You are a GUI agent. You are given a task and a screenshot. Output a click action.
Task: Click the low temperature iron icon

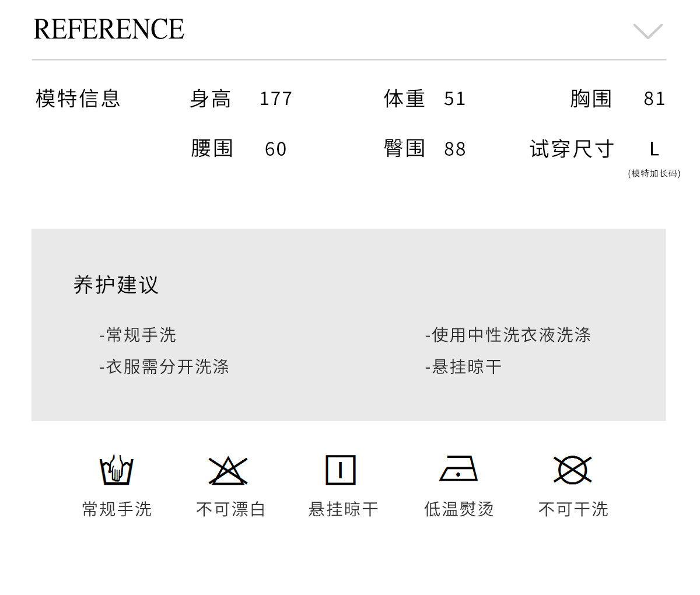pos(459,469)
